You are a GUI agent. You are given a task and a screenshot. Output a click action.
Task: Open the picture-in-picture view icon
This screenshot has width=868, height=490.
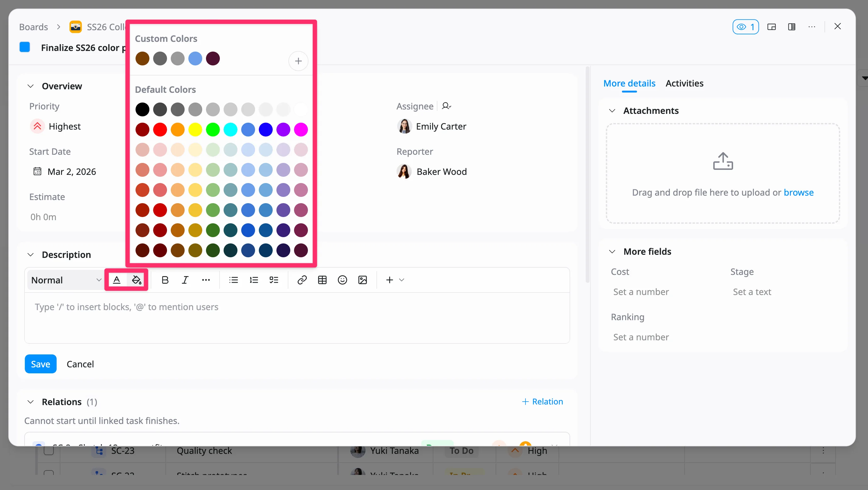(772, 27)
